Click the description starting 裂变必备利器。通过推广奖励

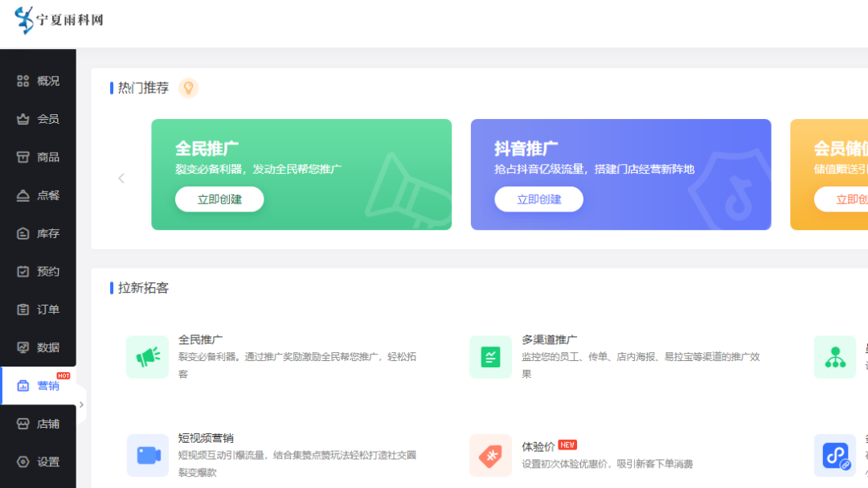(x=297, y=366)
